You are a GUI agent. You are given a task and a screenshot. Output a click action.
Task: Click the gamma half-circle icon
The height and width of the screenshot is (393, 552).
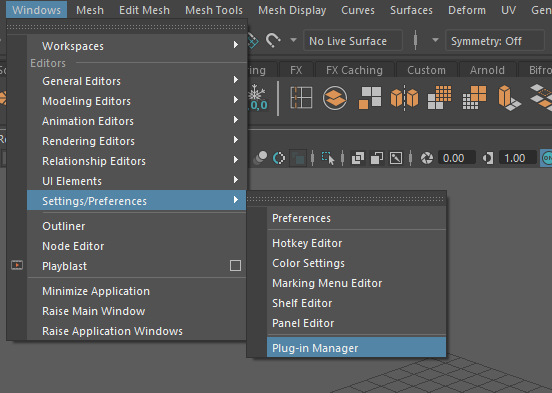[488, 158]
